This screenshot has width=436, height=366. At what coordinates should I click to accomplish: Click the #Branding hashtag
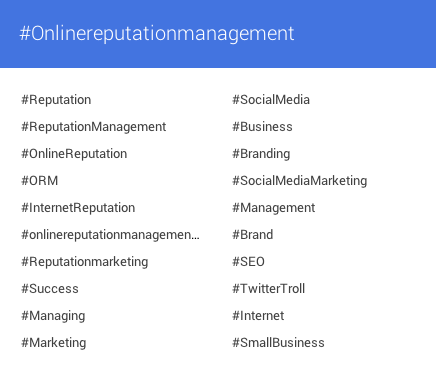coord(261,154)
